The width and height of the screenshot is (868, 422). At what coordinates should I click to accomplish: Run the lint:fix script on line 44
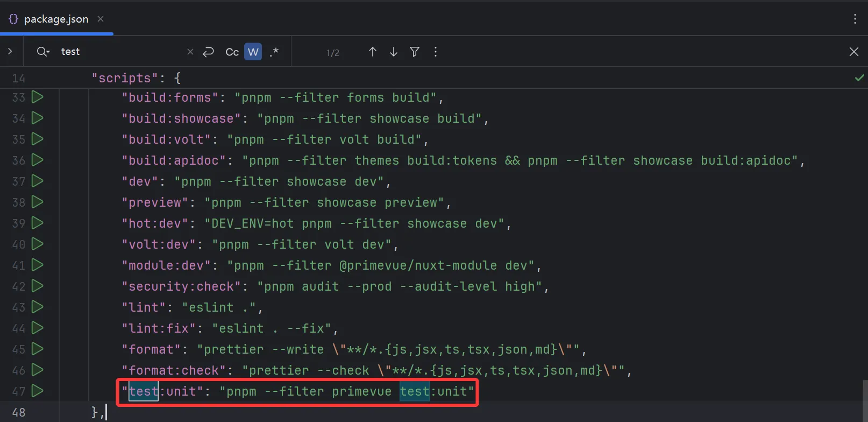point(37,328)
